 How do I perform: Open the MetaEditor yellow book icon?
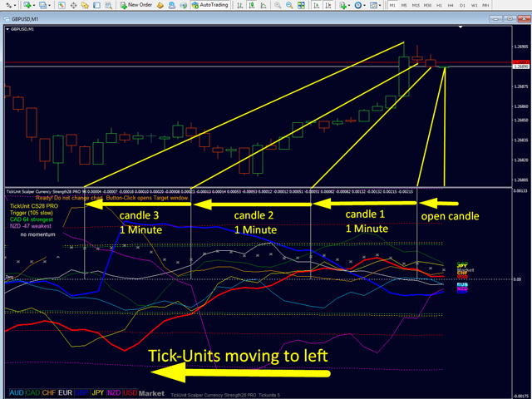[160, 5]
